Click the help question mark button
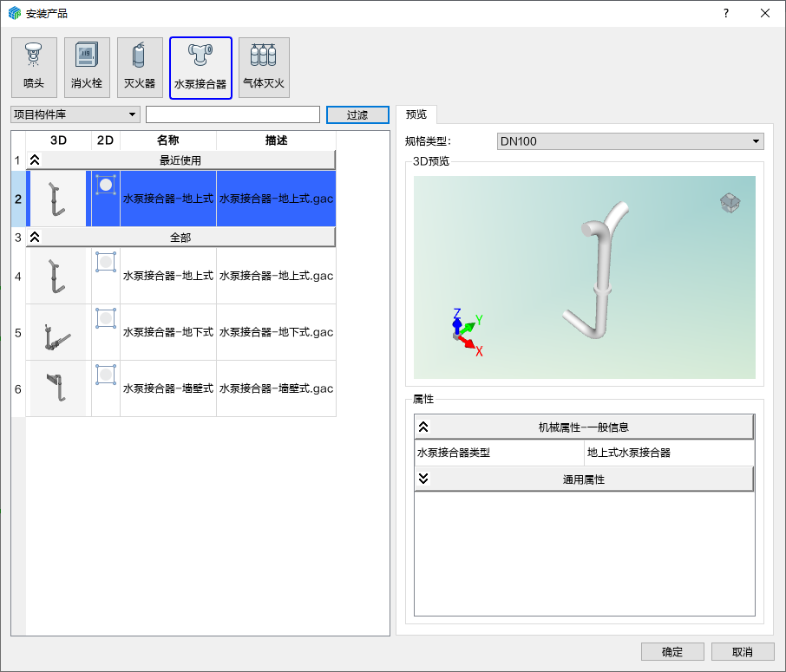 click(726, 13)
